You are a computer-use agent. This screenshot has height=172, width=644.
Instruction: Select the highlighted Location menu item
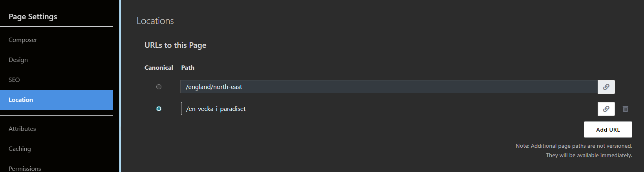[x=21, y=100]
